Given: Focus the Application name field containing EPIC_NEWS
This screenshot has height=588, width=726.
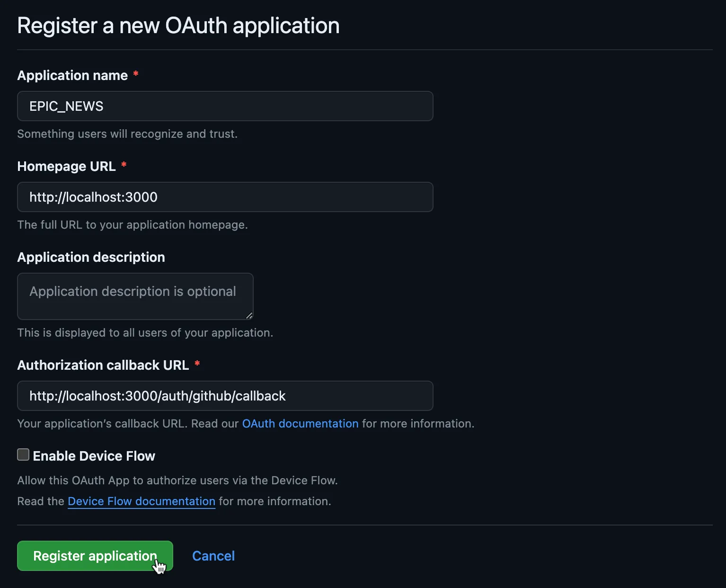Looking at the screenshot, I should pos(225,106).
